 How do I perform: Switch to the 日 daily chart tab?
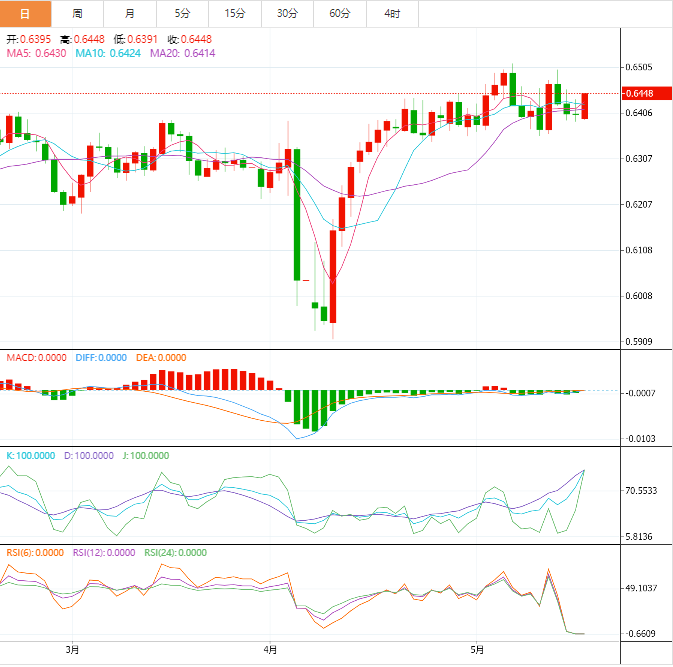click(x=25, y=13)
